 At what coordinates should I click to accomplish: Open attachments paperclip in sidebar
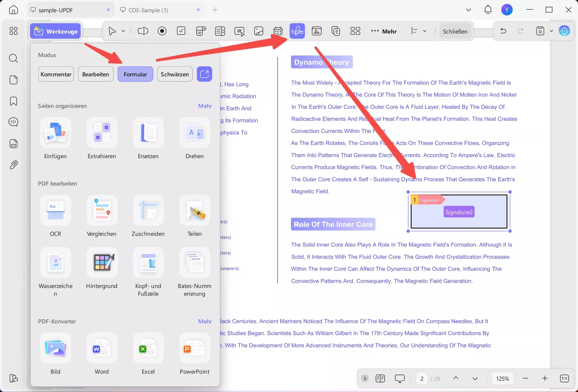tap(14, 165)
